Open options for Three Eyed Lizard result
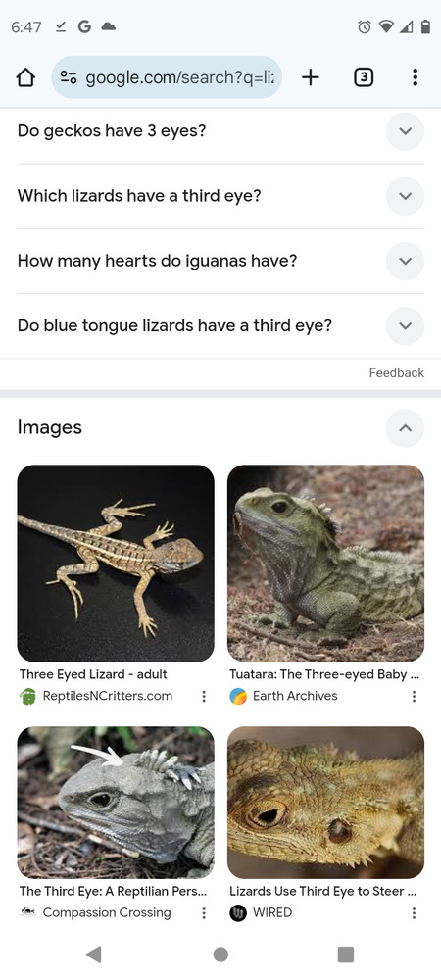This screenshot has height=980, width=441. coord(204,696)
